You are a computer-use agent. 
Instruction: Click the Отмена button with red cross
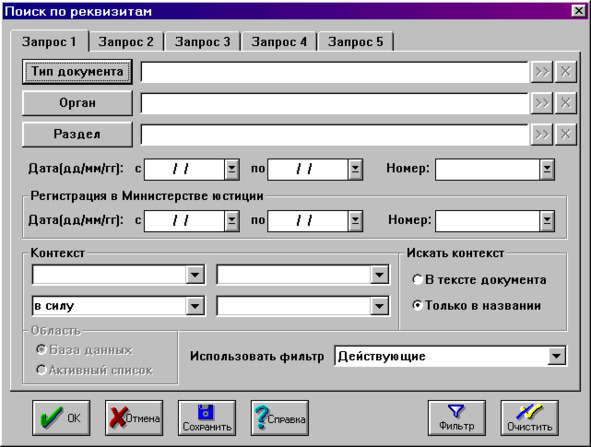[x=134, y=418]
